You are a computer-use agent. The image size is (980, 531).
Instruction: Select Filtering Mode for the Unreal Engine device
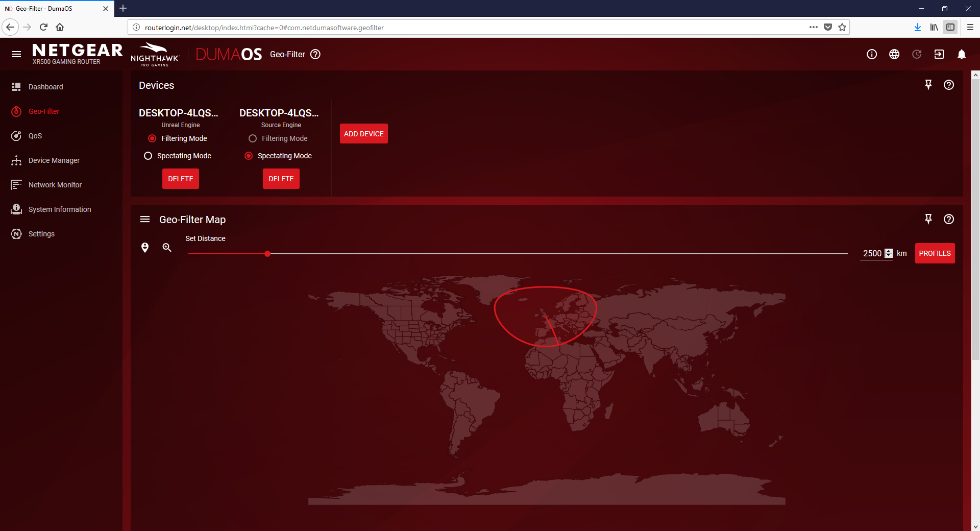pyautogui.click(x=152, y=138)
